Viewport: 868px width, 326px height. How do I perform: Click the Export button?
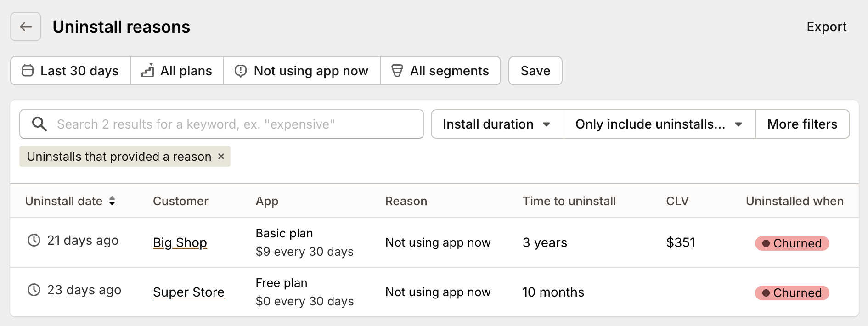[826, 27]
